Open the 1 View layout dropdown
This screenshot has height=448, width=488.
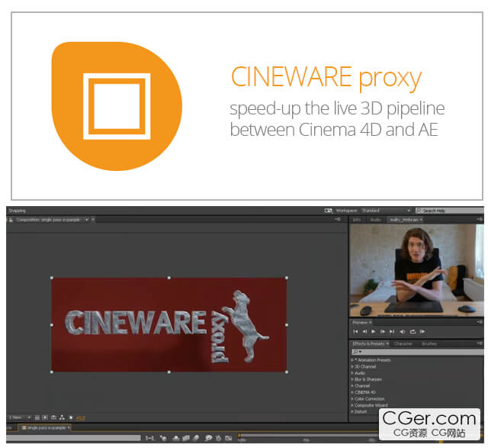(x=20, y=417)
